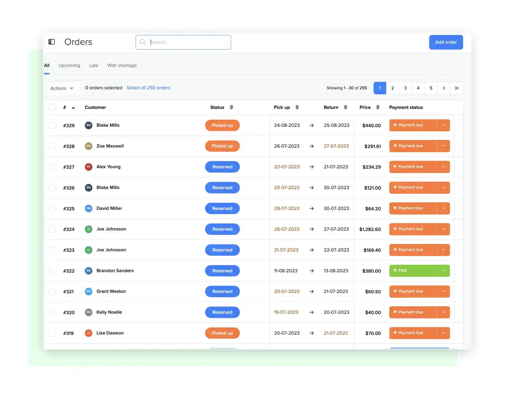Open the Actions dropdown
532x399 pixels.
click(x=62, y=88)
